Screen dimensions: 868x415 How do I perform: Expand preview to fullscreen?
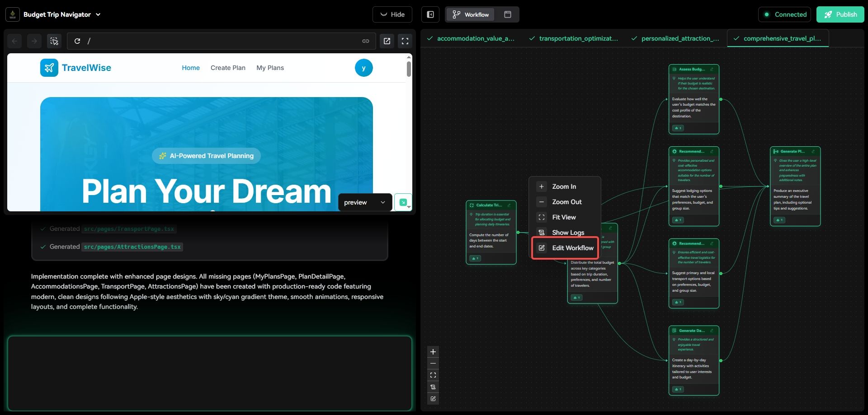pos(405,41)
